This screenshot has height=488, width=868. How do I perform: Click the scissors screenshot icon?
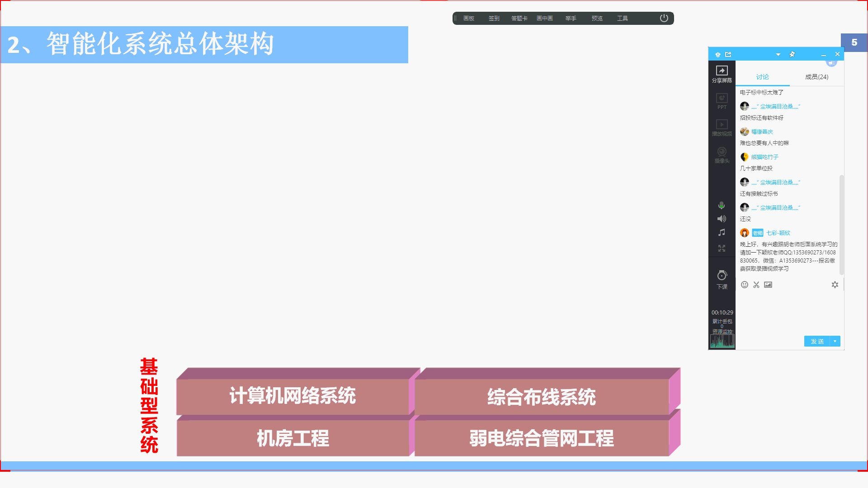[x=756, y=285]
